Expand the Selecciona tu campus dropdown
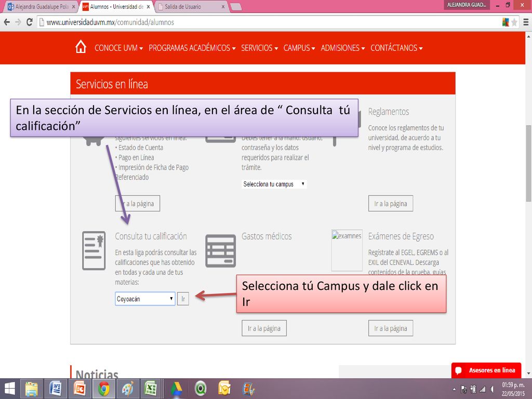Screen dimensions: 532x399 [x=274, y=184]
